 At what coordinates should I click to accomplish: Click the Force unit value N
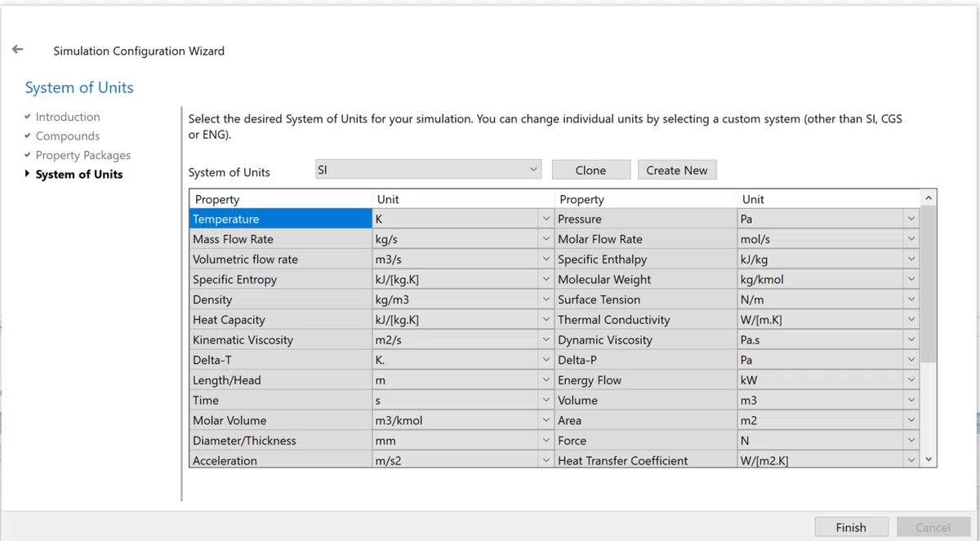click(x=745, y=440)
